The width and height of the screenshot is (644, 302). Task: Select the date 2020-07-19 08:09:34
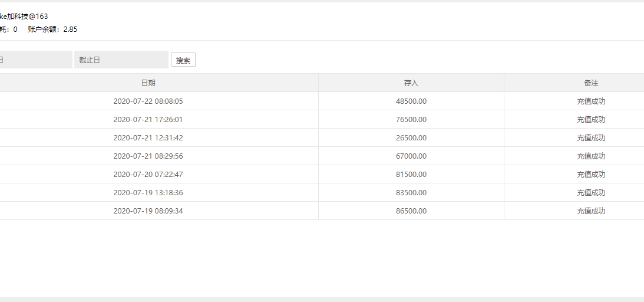tap(148, 211)
